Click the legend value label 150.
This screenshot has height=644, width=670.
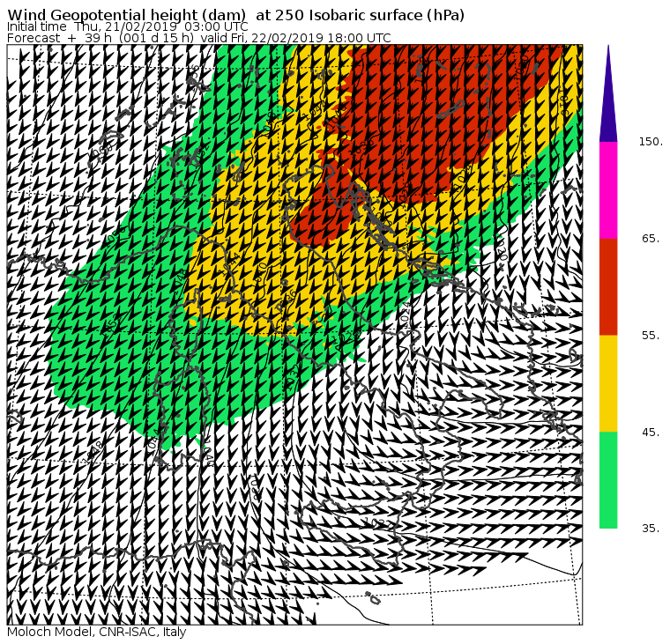[651, 142]
